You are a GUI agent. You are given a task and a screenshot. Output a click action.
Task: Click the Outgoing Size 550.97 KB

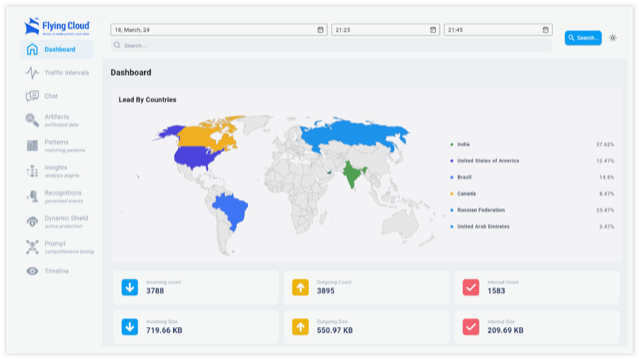335,331
